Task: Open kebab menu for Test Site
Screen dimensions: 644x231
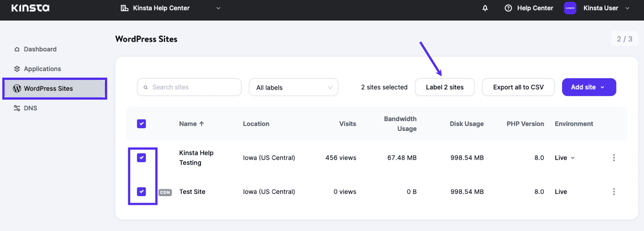Action: 614,192
